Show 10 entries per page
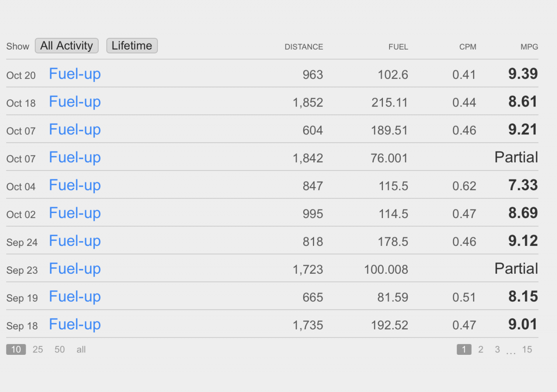557x392 pixels. click(16, 349)
